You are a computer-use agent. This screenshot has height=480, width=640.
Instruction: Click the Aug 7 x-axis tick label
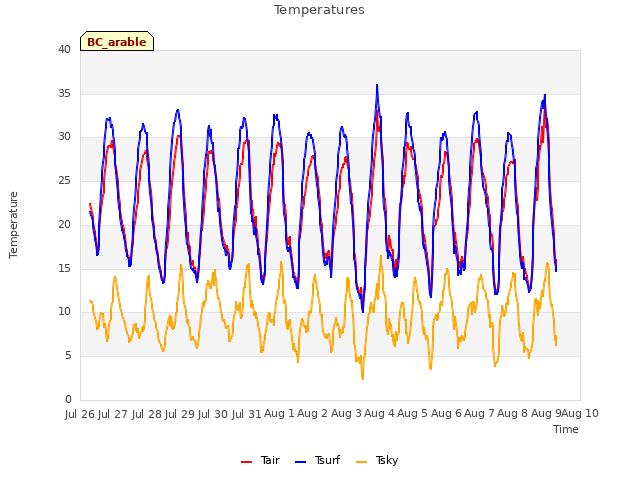pyautogui.click(x=480, y=414)
